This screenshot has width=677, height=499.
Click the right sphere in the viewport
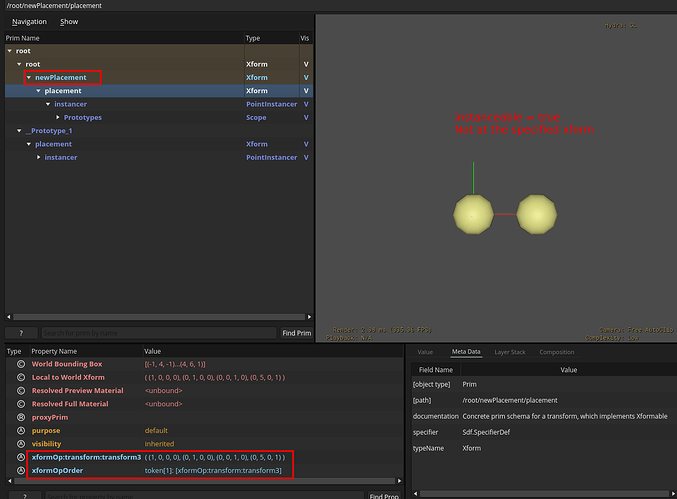tap(537, 215)
